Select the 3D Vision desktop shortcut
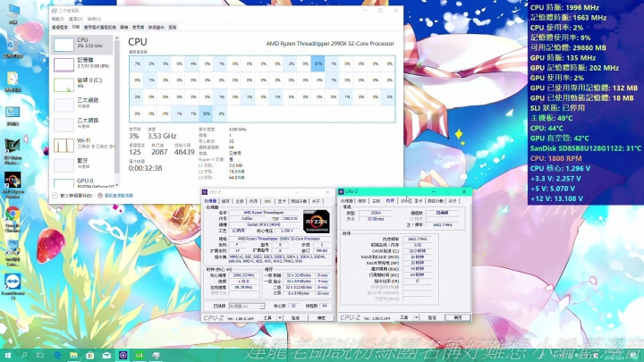 pos(13,151)
